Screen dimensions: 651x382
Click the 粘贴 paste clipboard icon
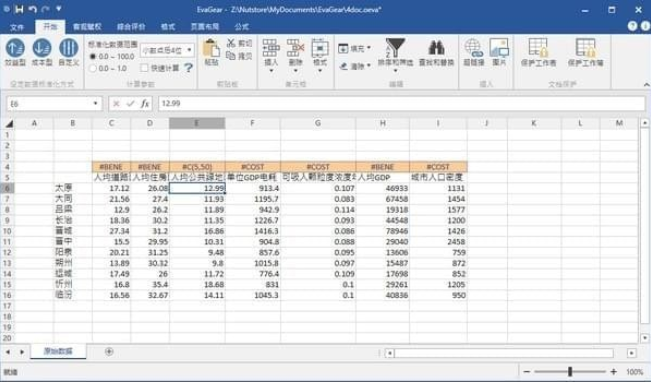click(211, 49)
